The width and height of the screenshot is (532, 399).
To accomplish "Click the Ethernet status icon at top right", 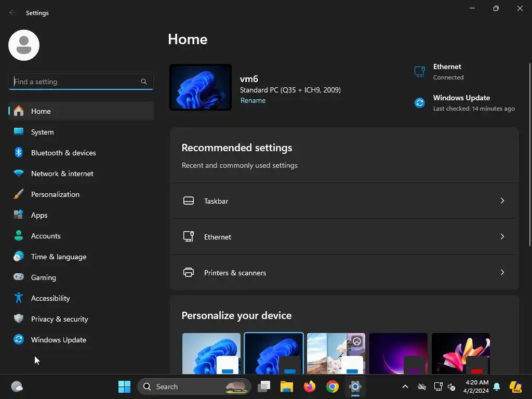I will (x=420, y=72).
